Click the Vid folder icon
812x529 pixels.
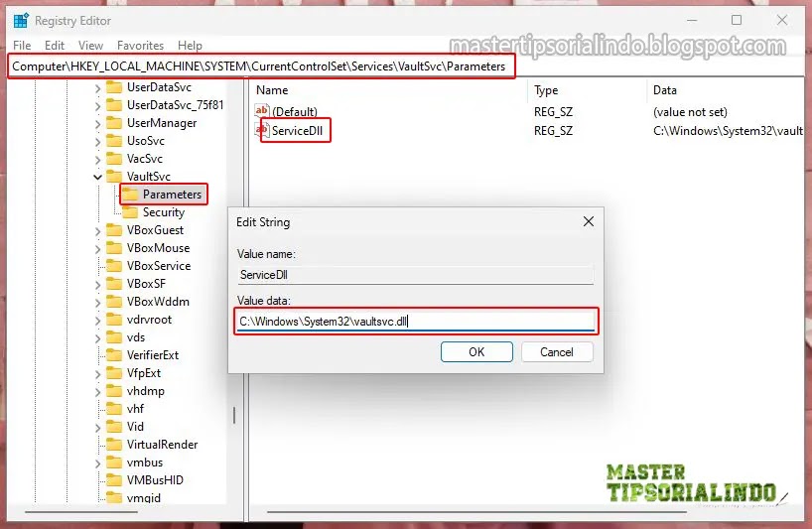[x=114, y=427]
